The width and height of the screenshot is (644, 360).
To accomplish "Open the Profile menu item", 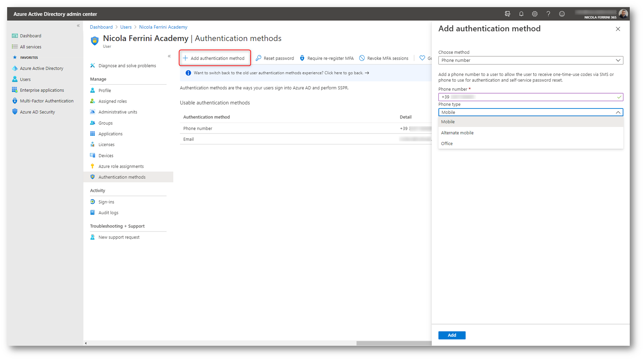I will tap(104, 91).
